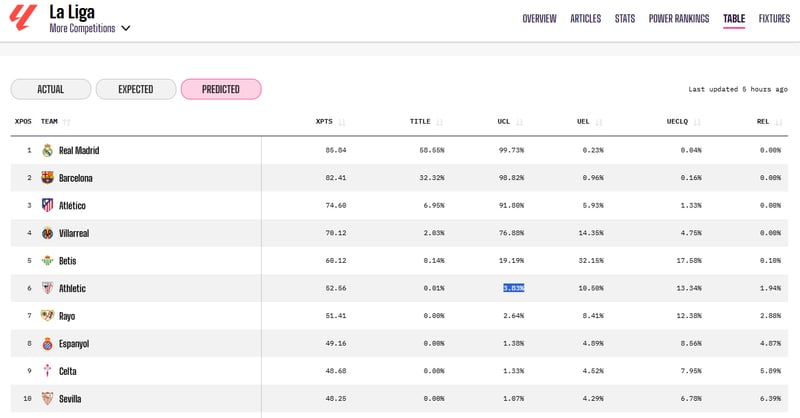The height and width of the screenshot is (418, 800).
Task: Switch to the Expected table view
Action: coord(136,89)
